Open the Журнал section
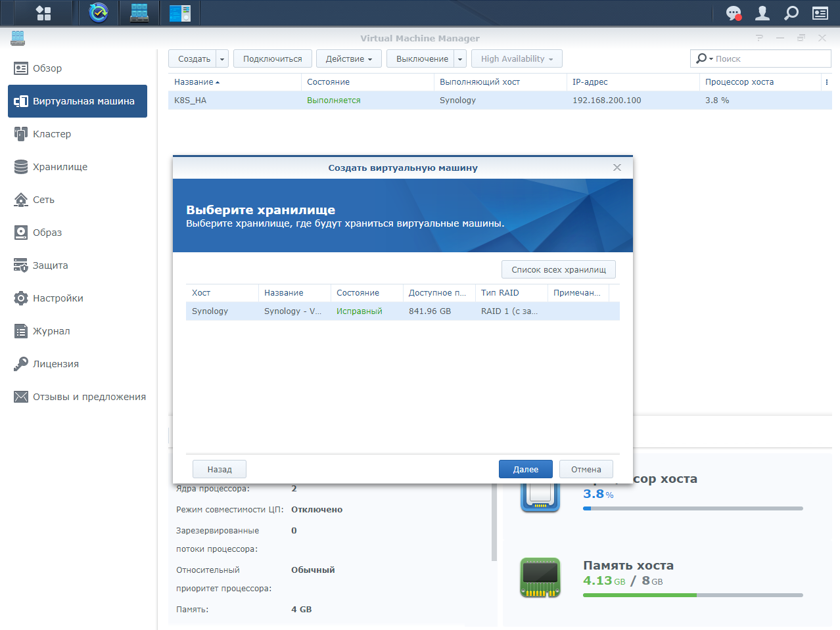This screenshot has height=630, width=840. pyautogui.click(x=78, y=331)
